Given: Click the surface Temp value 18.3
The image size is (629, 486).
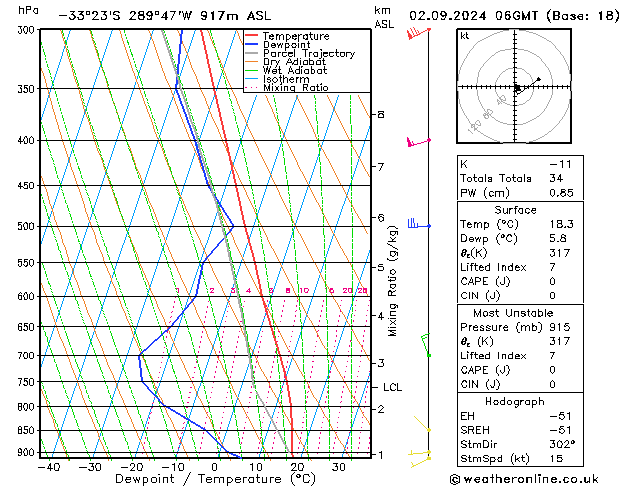Looking at the screenshot, I should tap(561, 224).
